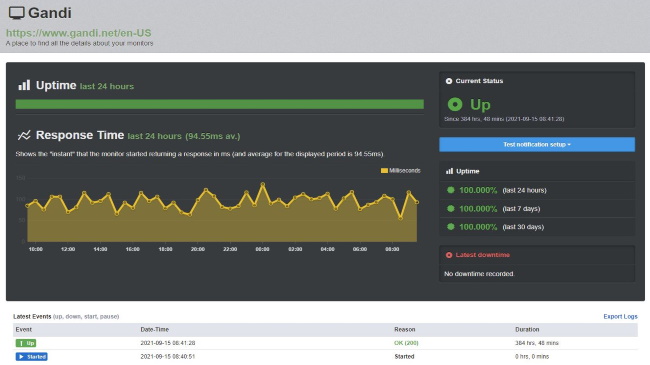The image size is (650, 365).
Task: Click the red Latest downtime icon
Action: click(449, 255)
